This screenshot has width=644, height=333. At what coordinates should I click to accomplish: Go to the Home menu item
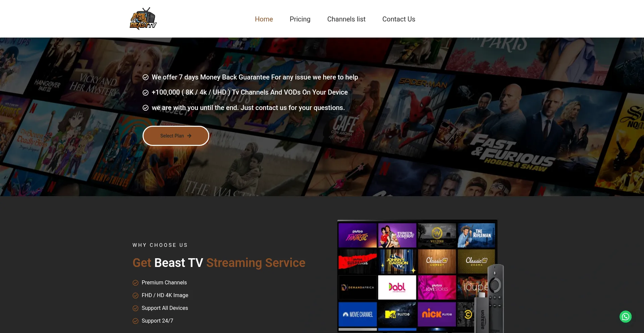(x=264, y=19)
